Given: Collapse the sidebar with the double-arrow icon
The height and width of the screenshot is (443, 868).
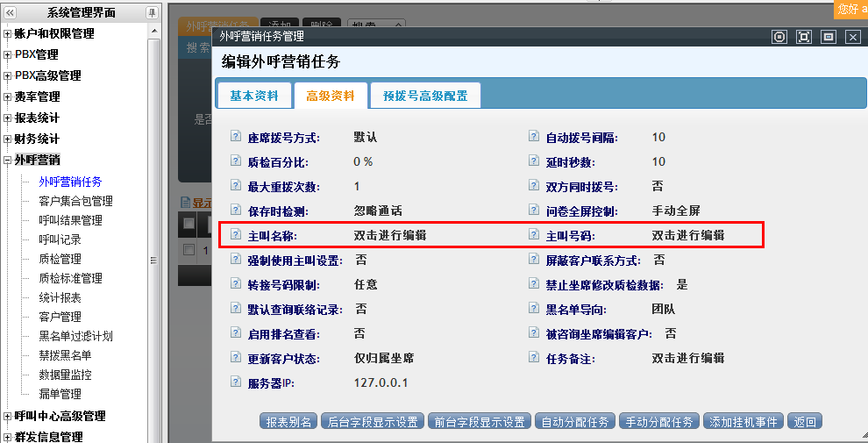Looking at the screenshot, I should [x=10, y=12].
